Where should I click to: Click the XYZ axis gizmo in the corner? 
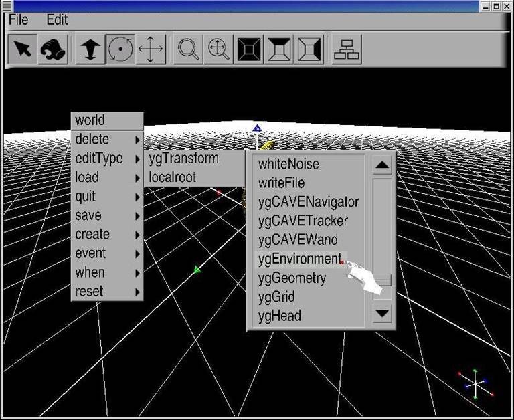(x=475, y=384)
